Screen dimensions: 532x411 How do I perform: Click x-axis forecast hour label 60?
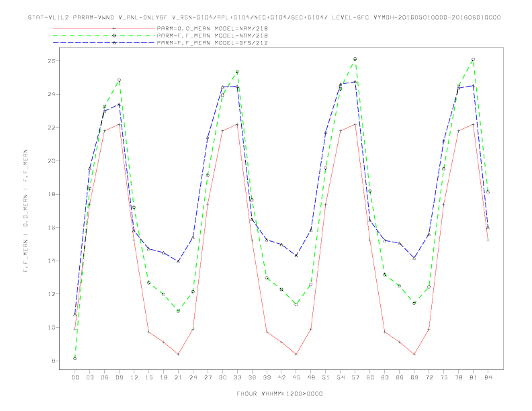point(370,377)
